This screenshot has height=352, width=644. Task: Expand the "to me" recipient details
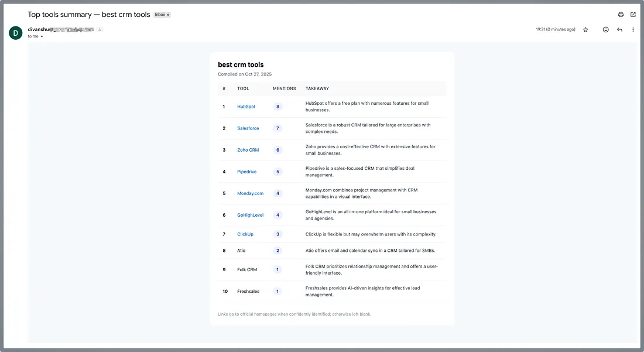point(42,36)
